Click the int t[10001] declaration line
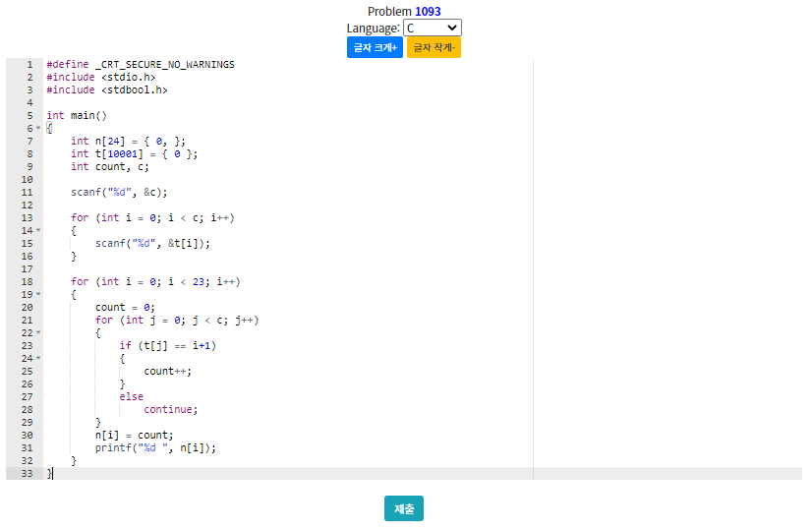The height and width of the screenshot is (530, 812). [134, 153]
